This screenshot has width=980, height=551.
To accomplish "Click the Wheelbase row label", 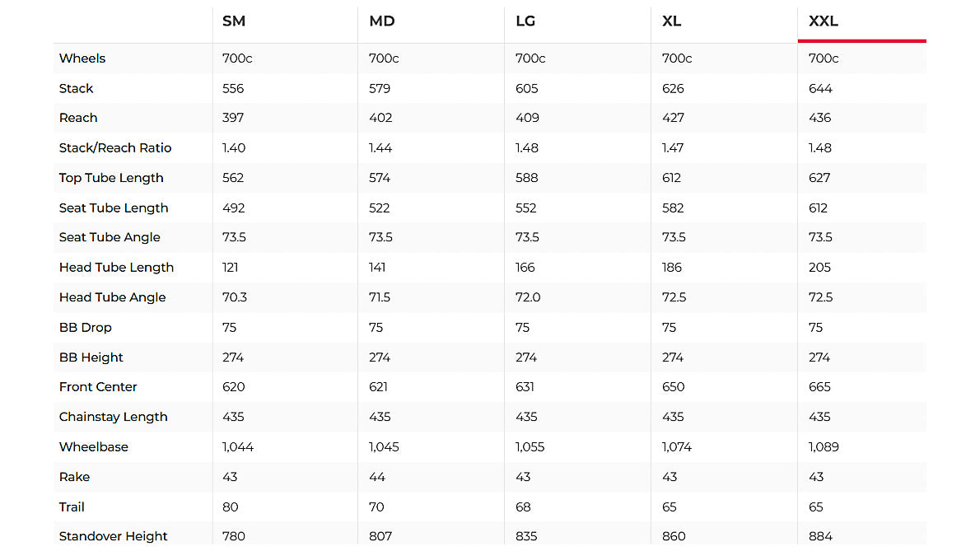I will pyautogui.click(x=94, y=446).
